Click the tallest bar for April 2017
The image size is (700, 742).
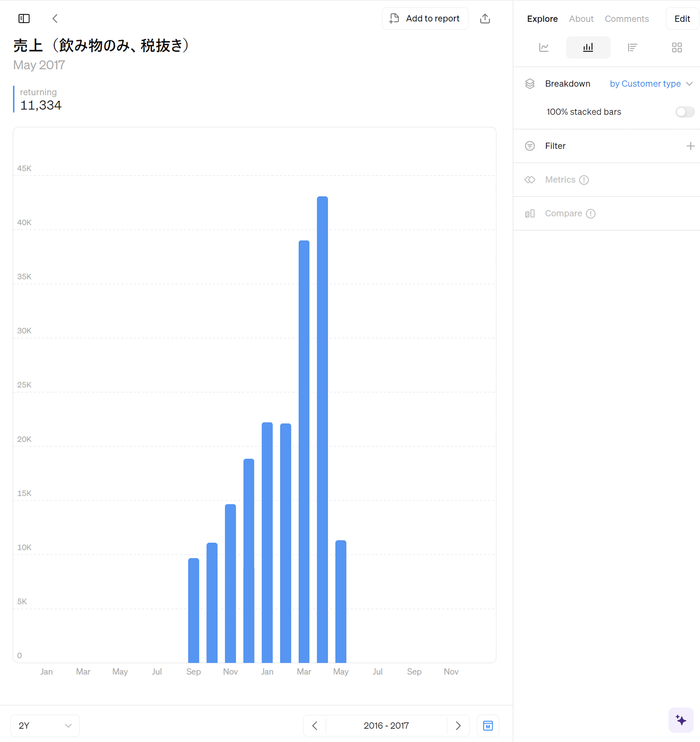point(322,429)
